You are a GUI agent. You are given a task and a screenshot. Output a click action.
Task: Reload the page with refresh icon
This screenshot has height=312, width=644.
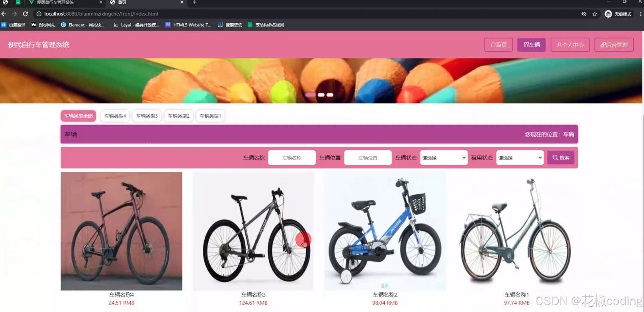(25, 14)
